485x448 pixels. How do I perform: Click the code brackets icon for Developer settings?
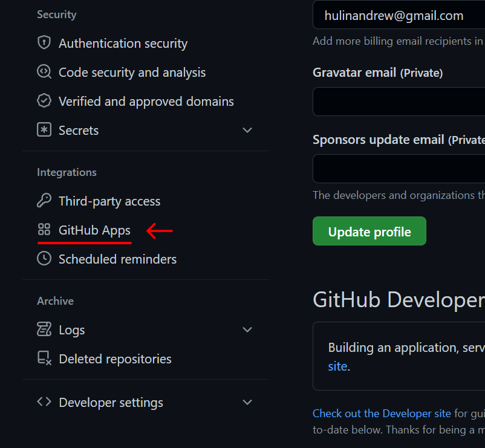coord(44,401)
